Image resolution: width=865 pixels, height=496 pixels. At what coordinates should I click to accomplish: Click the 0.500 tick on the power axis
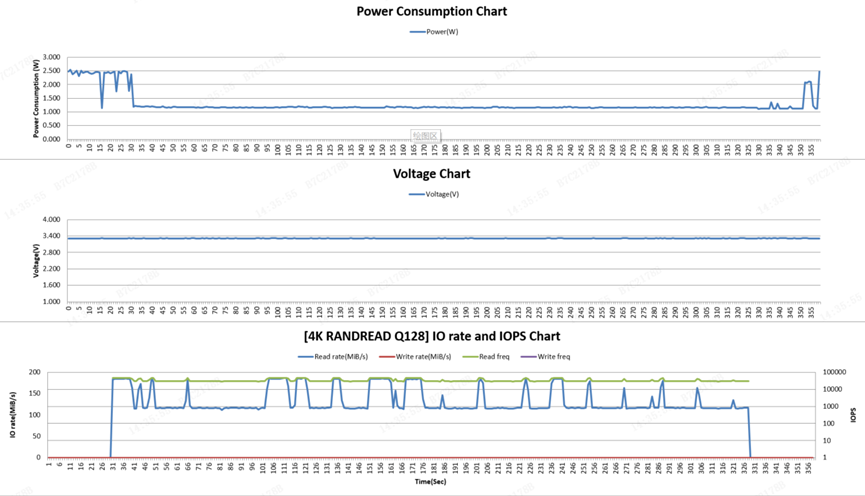51,126
